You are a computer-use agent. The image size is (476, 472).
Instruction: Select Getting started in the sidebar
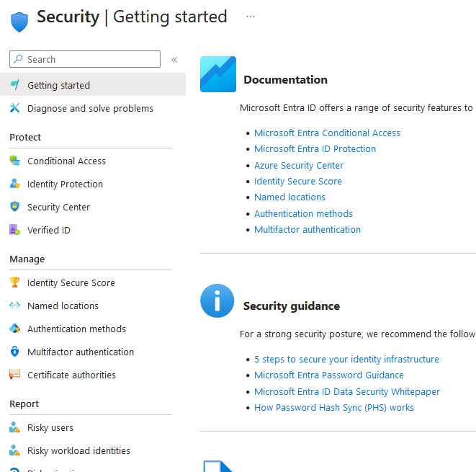(x=58, y=85)
